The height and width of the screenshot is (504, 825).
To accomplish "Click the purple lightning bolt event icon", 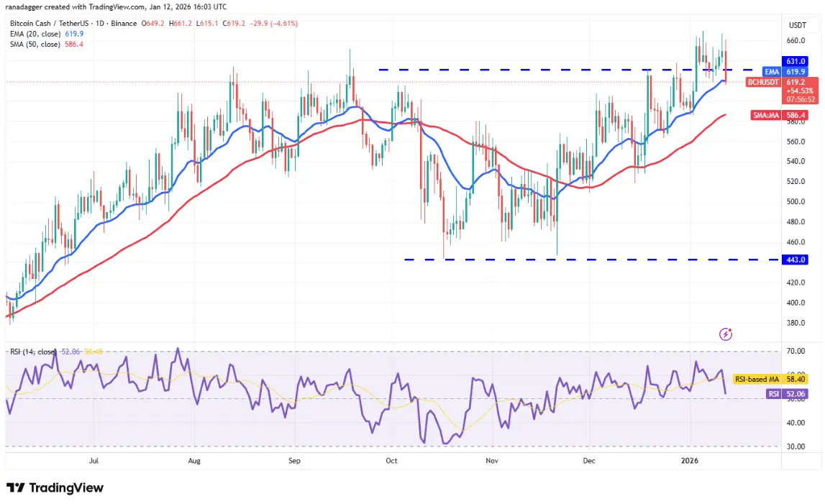I will click(726, 334).
